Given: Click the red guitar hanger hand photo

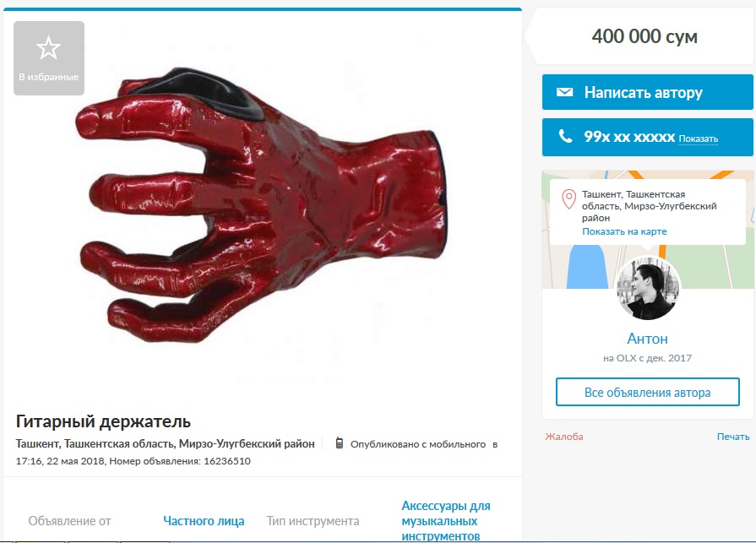Looking at the screenshot, I should click(x=260, y=204).
